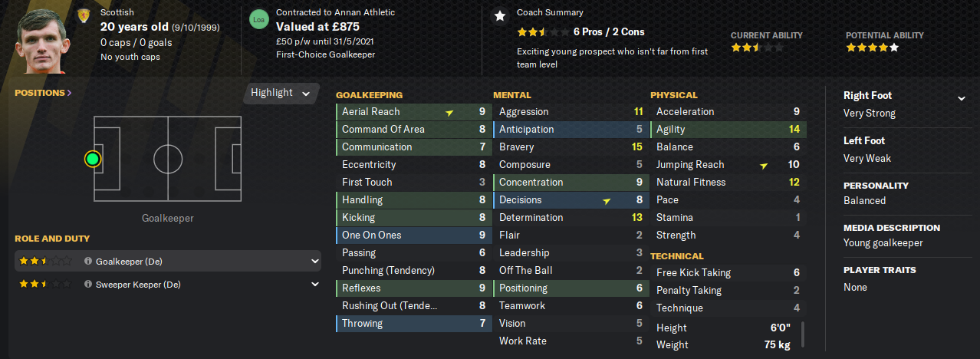Click the yellow arrow beside Jumping Reach
980x359 pixels.
764,165
